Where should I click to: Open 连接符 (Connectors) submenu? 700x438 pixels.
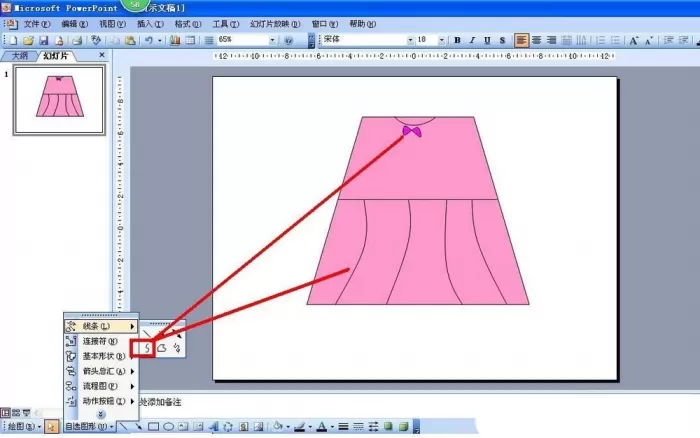[100, 341]
